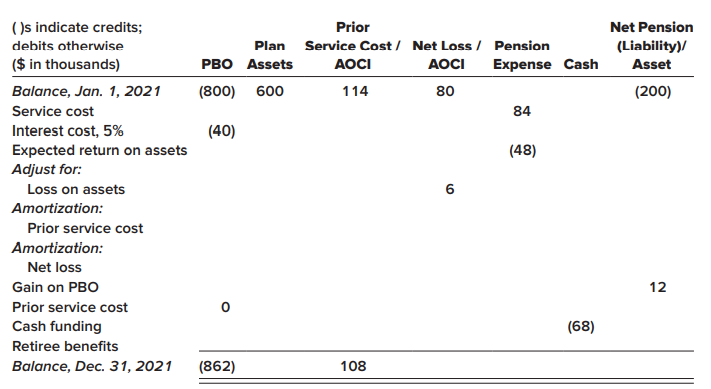Click the (68) Cash funding value
Viewport: 711px width, 389px height.
pyautogui.click(x=581, y=326)
